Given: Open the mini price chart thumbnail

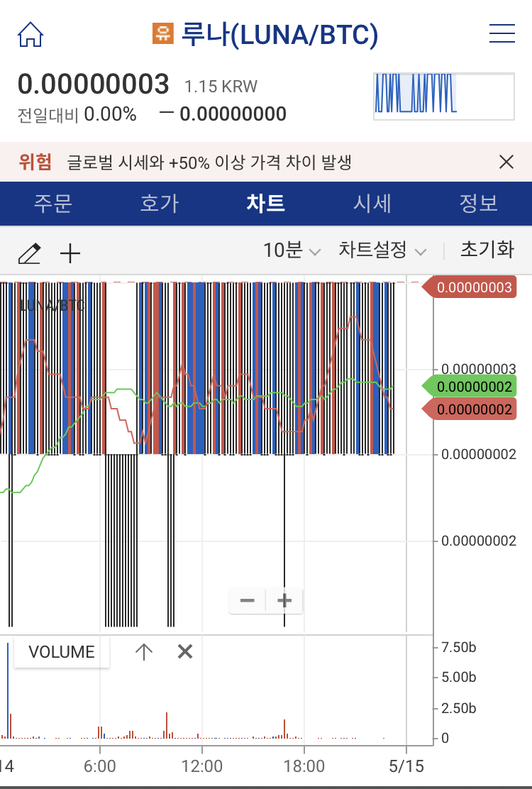Looking at the screenshot, I should click(x=443, y=96).
